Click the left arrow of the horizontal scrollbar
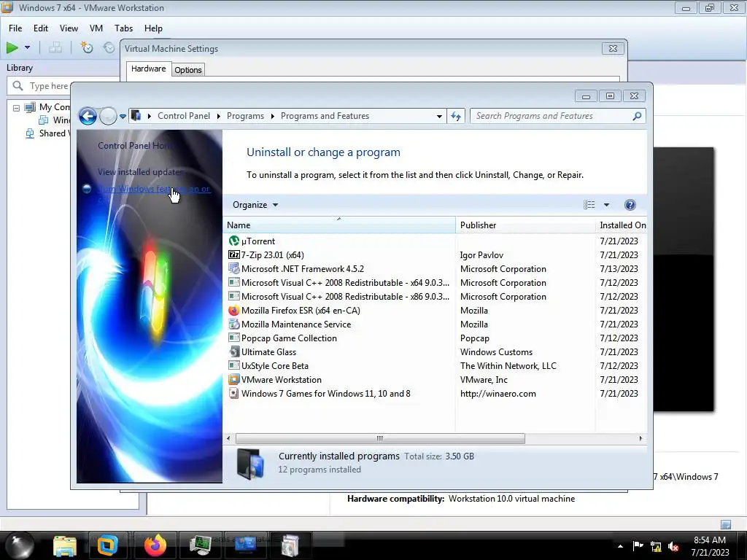Viewport: 747px width, 560px height. (228, 438)
